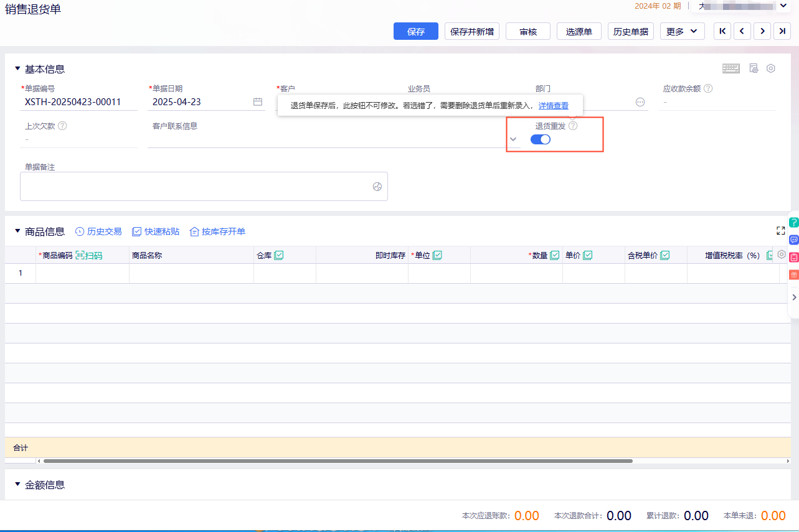Image resolution: width=799 pixels, height=532 pixels.
Task: Click the 选源单 button
Action: click(x=579, y=31)
